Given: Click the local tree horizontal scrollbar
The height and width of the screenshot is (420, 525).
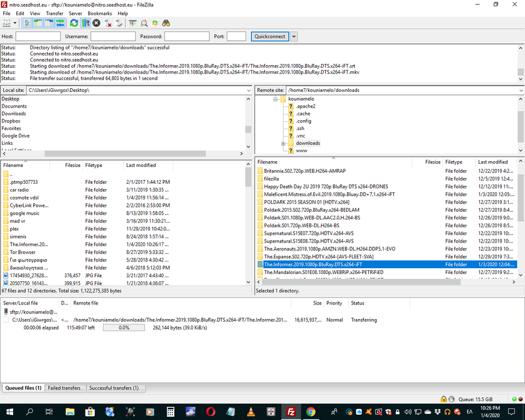Looking at the screenshot, I should point(125,153).
